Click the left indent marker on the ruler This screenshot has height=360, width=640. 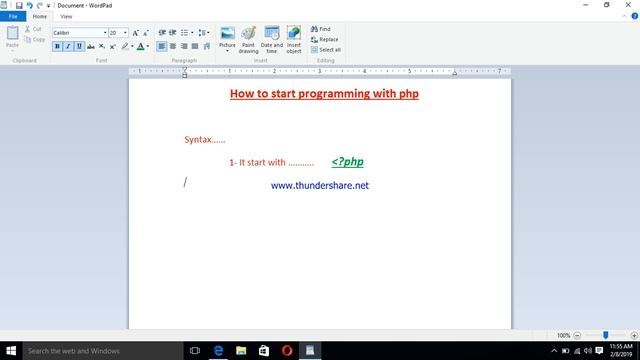184,73
